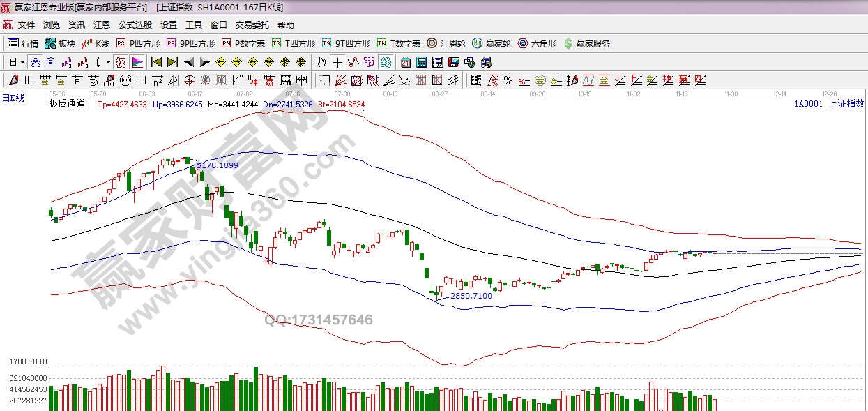Switch to K线 candlestick chart
Image resolution: width=868 pixels, height=411 pixels.
tap(96, 43)
